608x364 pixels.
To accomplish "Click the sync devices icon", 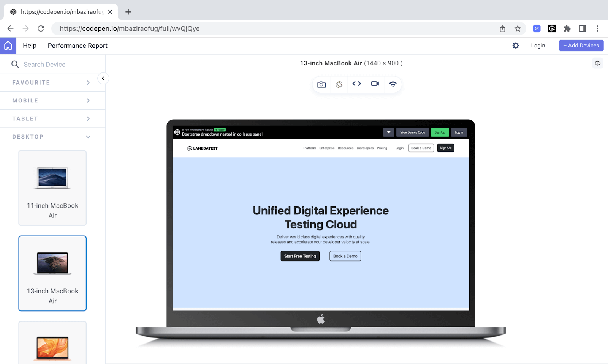I will pos(598,63).
